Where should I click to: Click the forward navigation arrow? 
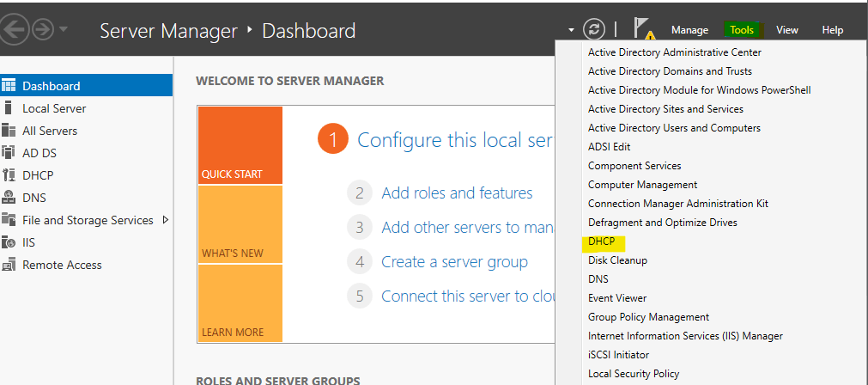click(42, 31)
